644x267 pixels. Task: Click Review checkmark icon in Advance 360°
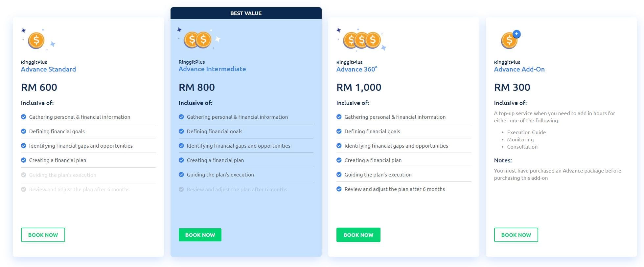(339, 189)
